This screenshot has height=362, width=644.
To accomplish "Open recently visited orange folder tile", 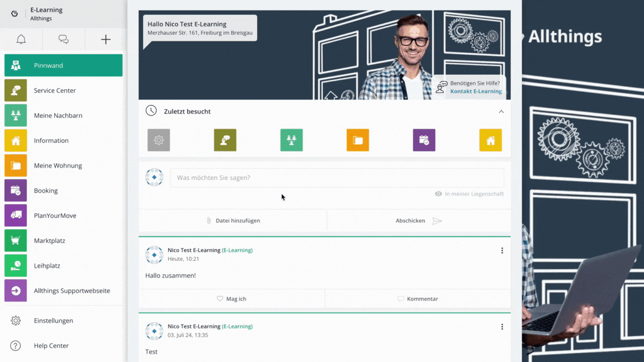I will (x=358, y=140).
